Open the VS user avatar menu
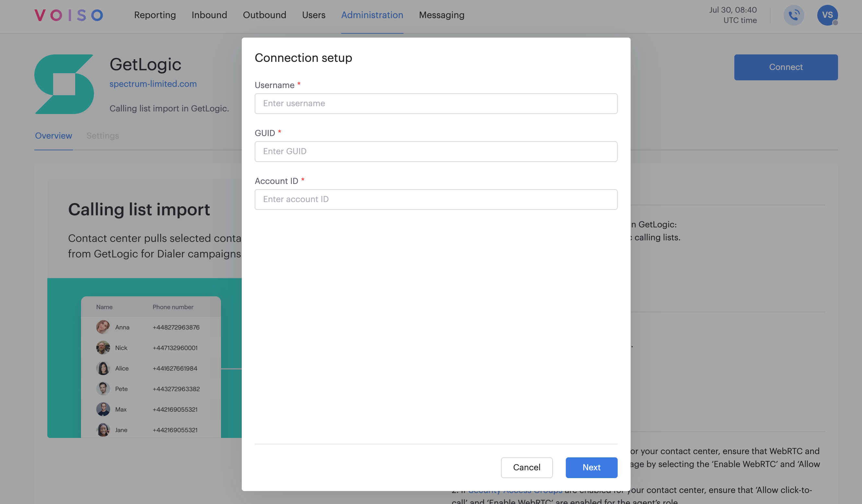862x504 pixels. click(827, 15)
